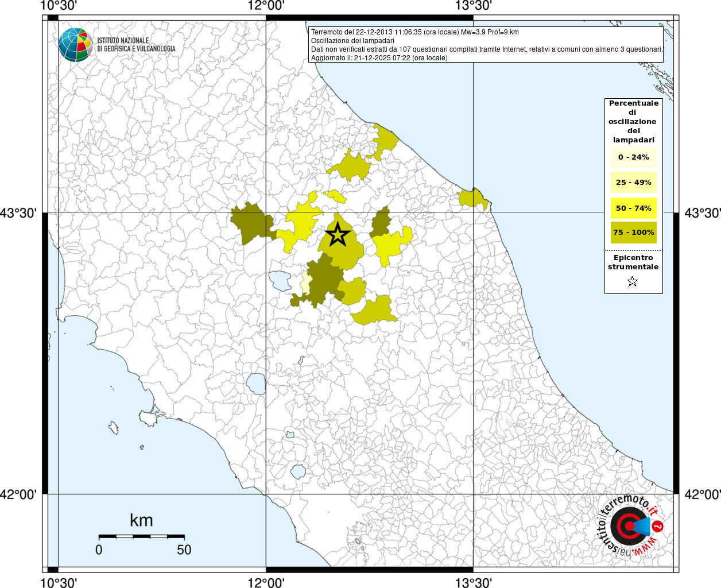Click the 'Terremoto del 22-12-2013' header line
The height and width of the screenshot is (588, 721).
coord(414,32)
